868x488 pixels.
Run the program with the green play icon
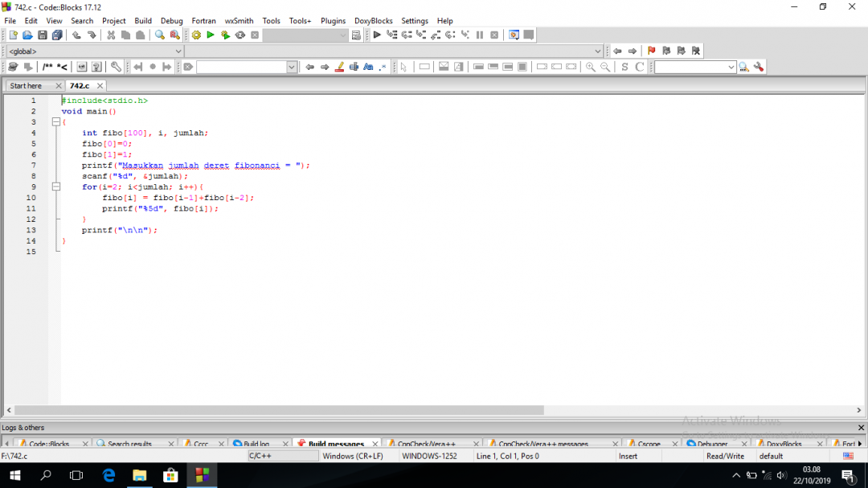click(x=211, y=35)
